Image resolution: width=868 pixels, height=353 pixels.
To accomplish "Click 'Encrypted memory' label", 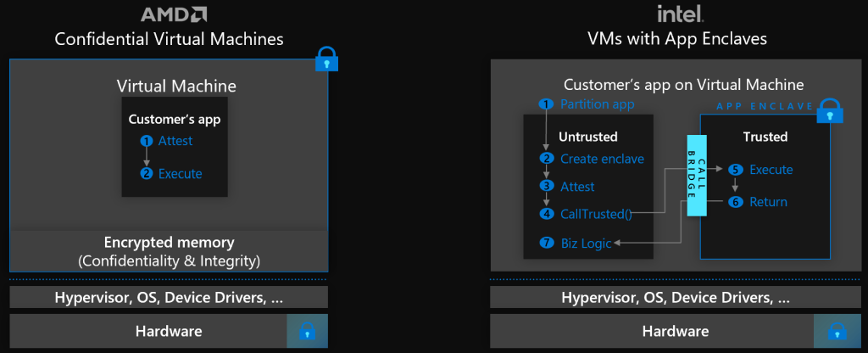I will [170, 242].
